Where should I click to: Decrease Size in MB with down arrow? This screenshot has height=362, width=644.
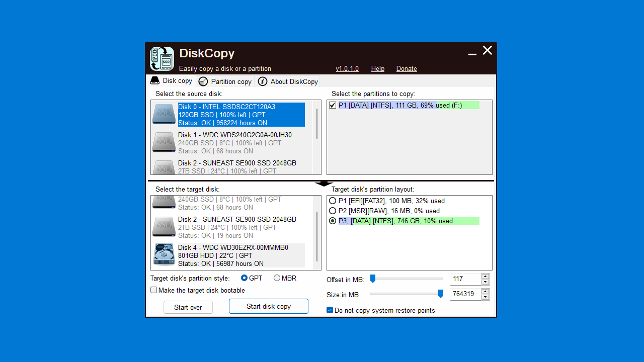click(485, 297)
